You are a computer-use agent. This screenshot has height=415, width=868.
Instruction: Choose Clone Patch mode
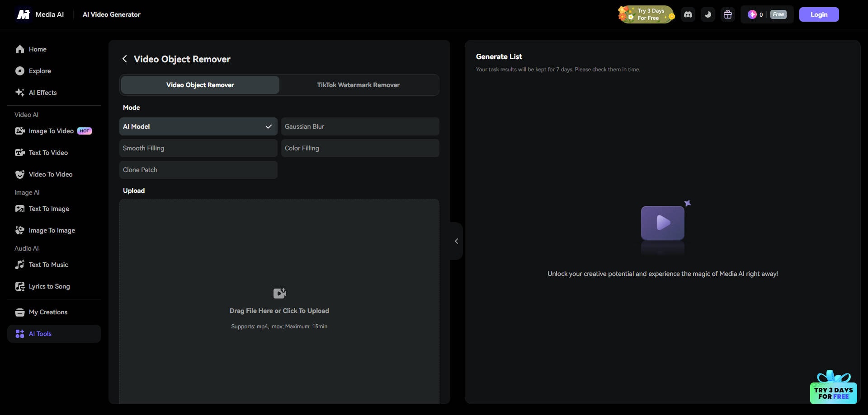[198, 169]
